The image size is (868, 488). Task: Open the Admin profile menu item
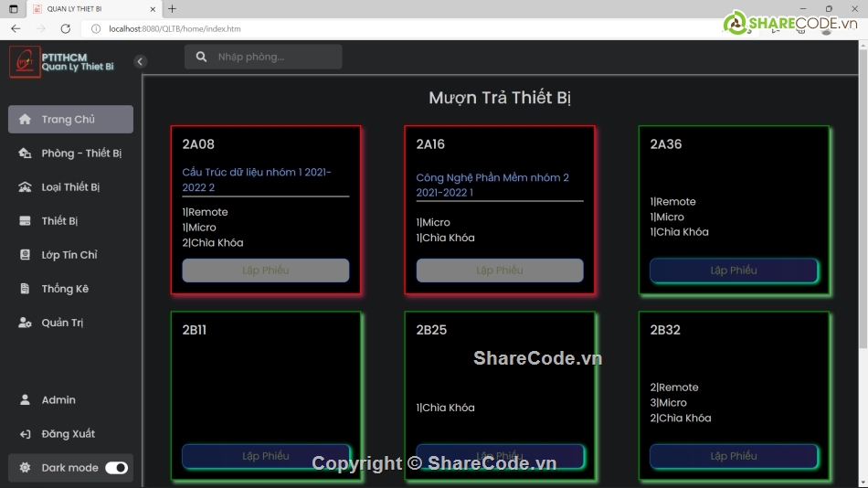point(58,400)
